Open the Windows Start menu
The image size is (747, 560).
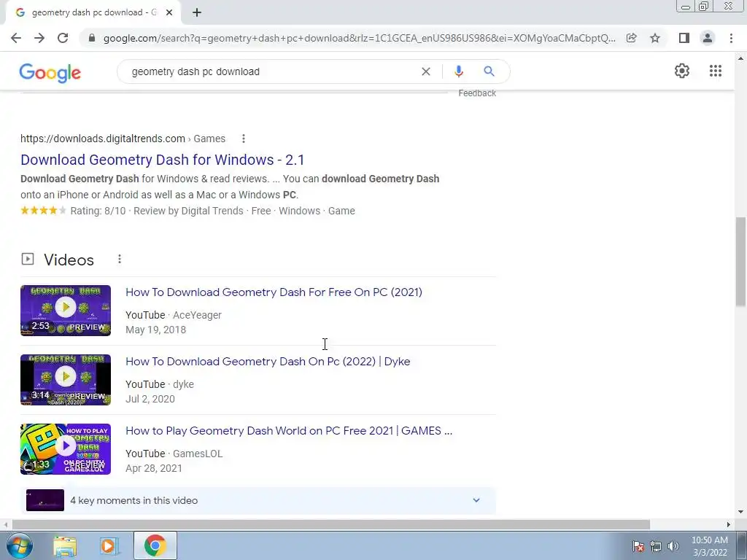(19, 545)
